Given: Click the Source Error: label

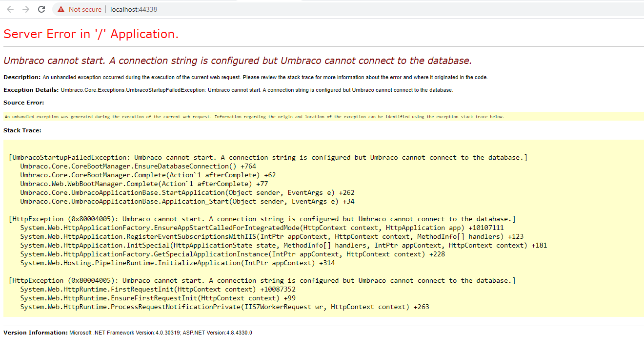Looking at the screenshot, I should (24, 103).
